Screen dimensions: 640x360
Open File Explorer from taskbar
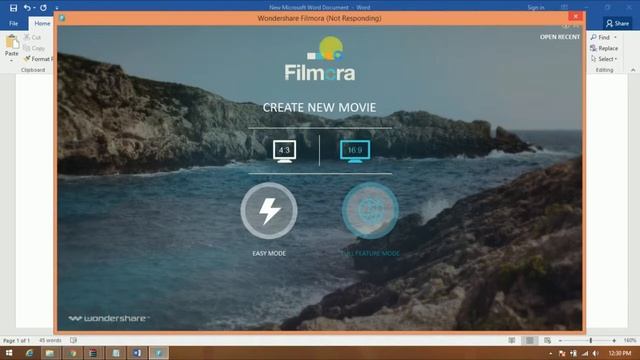point(50,353)
